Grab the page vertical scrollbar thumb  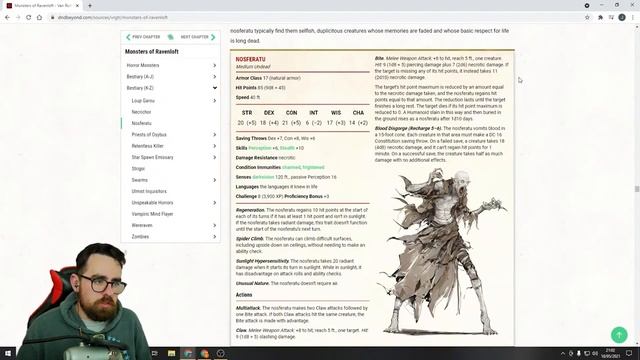pyautogui.click(x=637, y=189)
